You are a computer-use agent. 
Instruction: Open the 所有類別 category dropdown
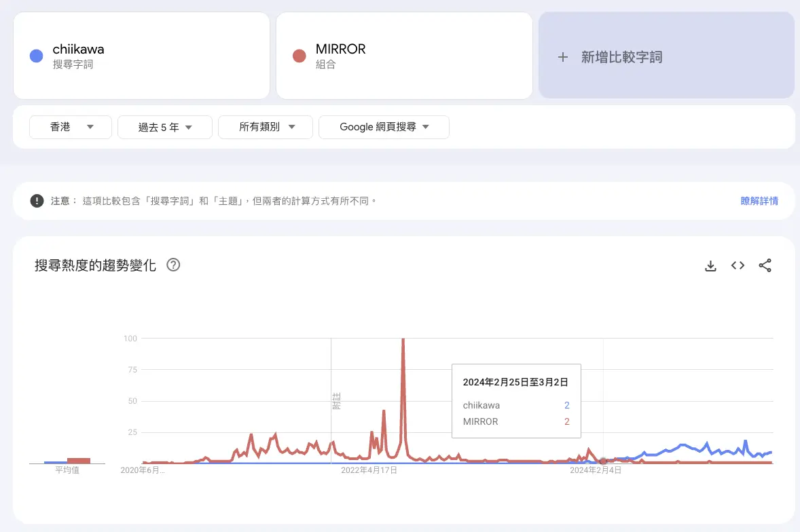click(266, 127)
